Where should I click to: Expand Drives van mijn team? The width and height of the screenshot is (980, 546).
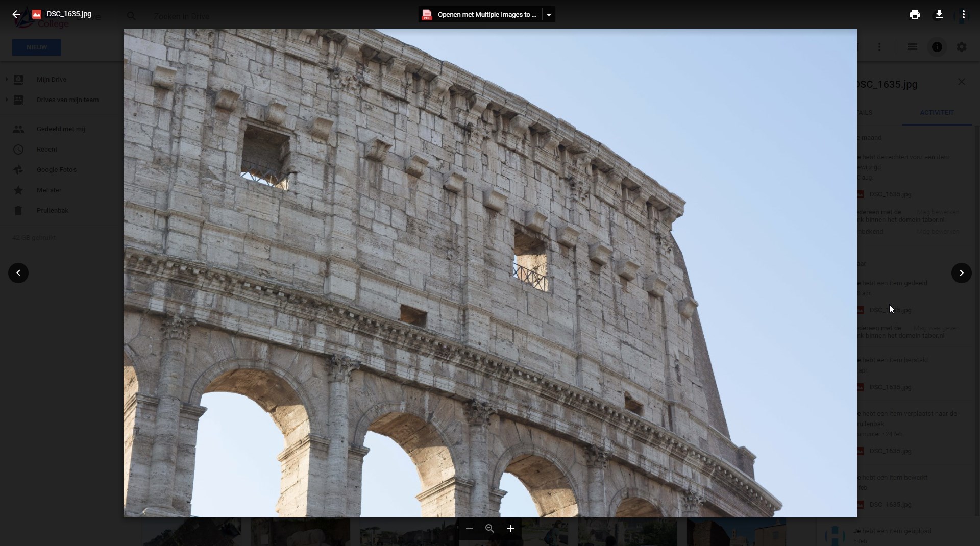[7, 100]
